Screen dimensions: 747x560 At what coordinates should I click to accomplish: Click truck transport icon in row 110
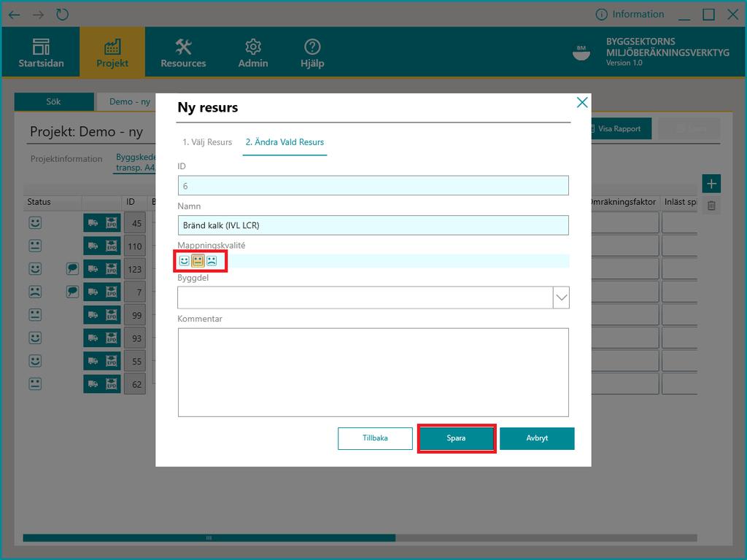click(93, 246)
